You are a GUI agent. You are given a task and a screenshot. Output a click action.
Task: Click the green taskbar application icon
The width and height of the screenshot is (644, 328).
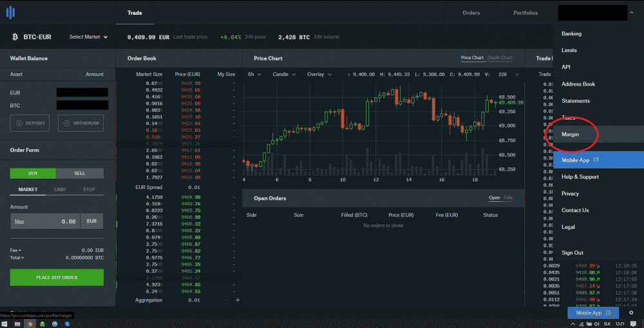43,324
